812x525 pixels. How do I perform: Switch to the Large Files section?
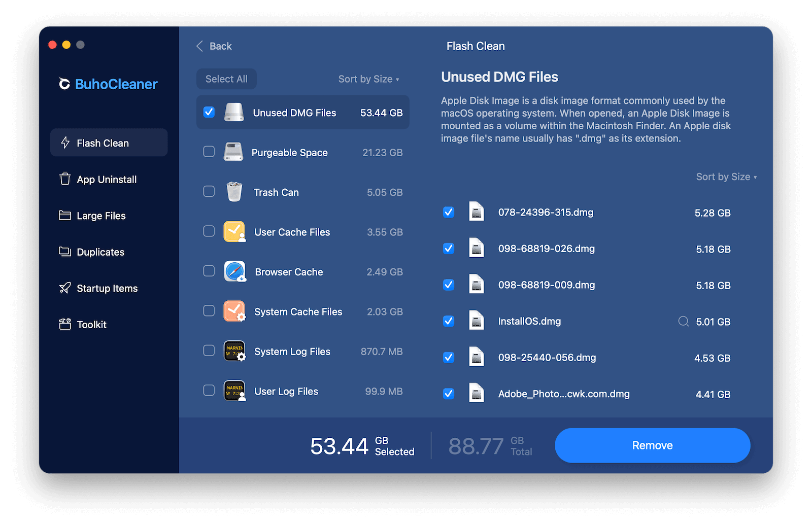click(101, 216)
